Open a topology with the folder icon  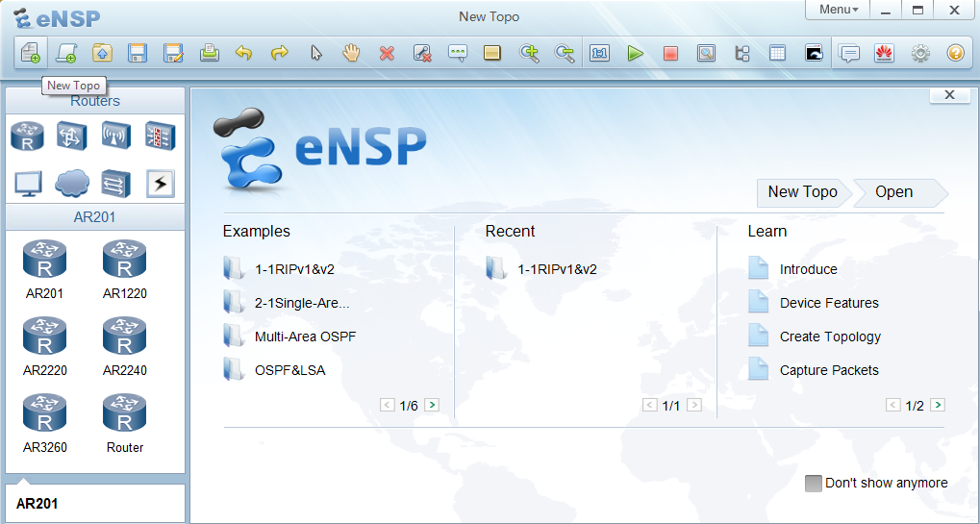point(102,53)
